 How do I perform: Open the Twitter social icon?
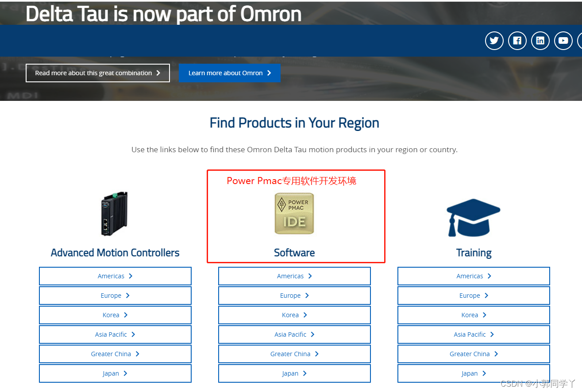point(494,41)
